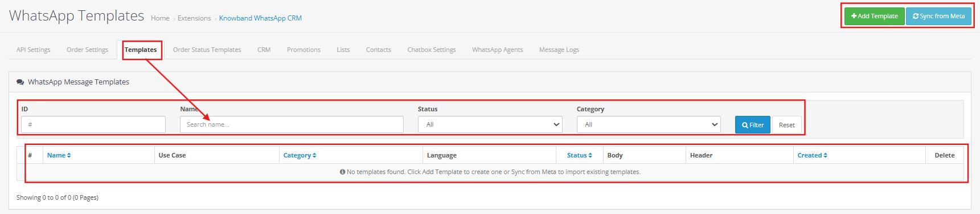This screenshot has height=214, width=980.
Task: Sort table by Status column
Action: pos(579,155)
